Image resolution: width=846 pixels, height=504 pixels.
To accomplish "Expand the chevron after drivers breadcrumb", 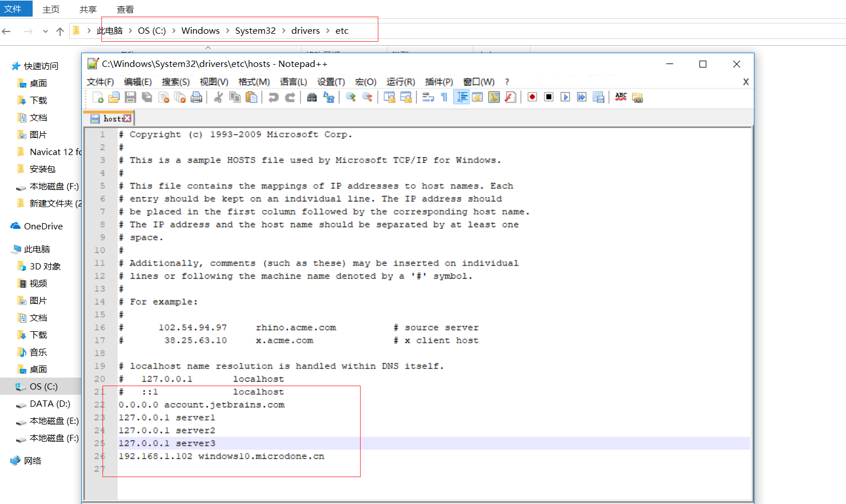I will click(328, 30).
